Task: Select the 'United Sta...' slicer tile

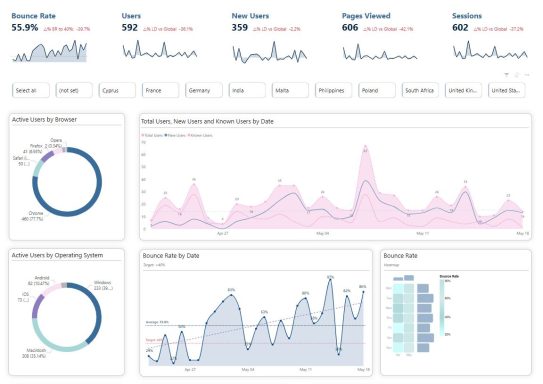Action: [x=507, y=90]
